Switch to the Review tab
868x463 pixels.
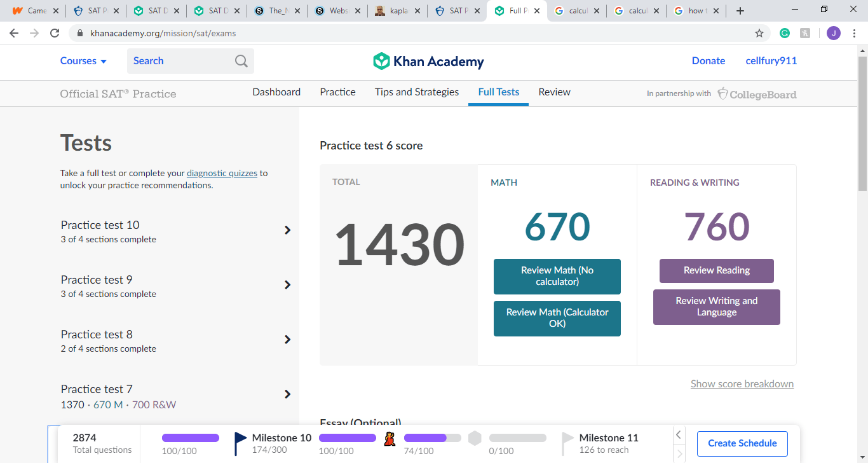(555, 92)
